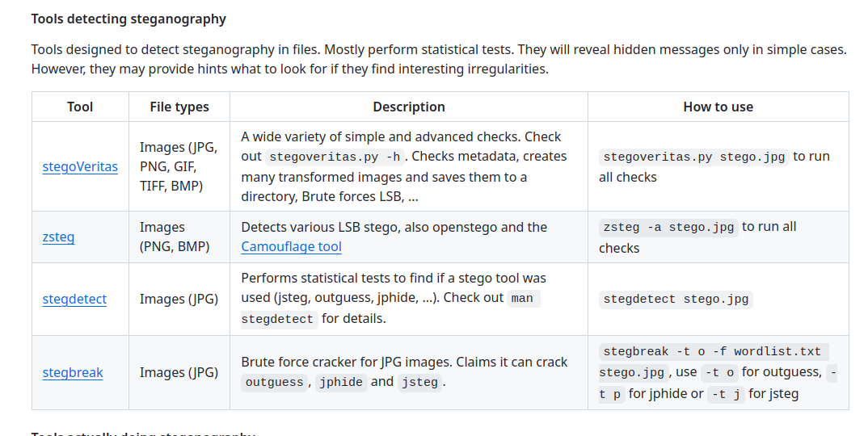Open the Camouflage tool link
Viewport: 868px width, 436px height.
pos(291,247)
